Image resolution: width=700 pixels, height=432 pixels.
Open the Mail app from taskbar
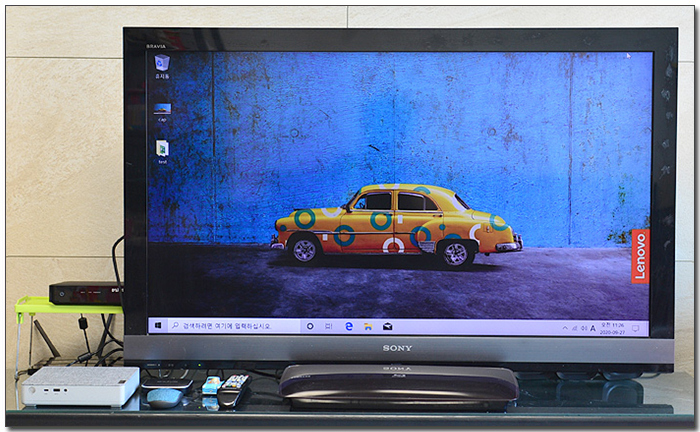[x=388, y=327]
